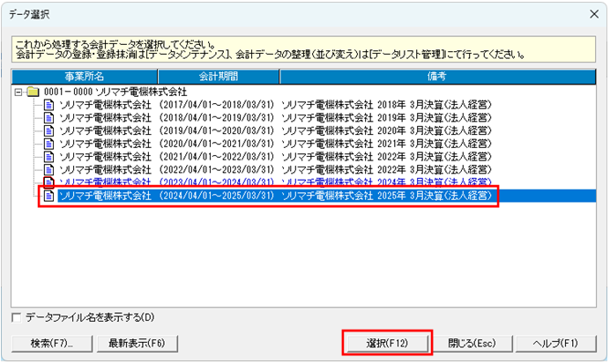Click document icon for 2018/04/01～2019/03/31 row

(48, 118)
